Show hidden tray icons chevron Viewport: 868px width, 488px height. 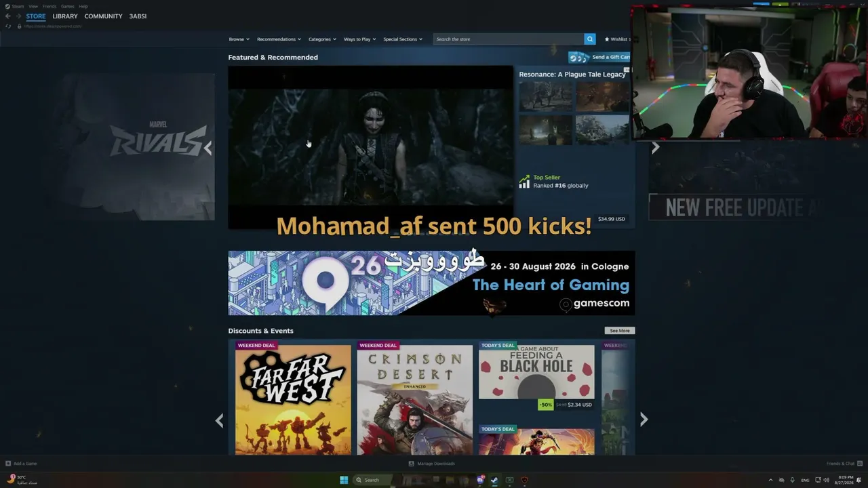770,480
